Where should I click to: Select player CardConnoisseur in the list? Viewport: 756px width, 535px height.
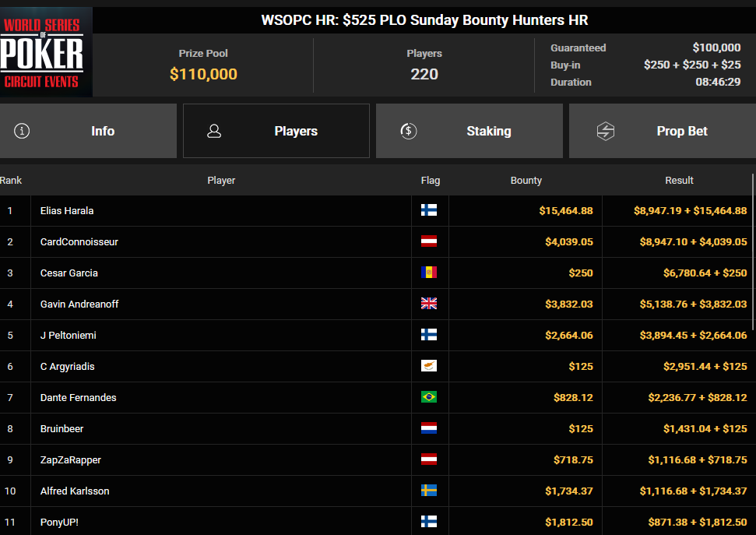(79, 241)
